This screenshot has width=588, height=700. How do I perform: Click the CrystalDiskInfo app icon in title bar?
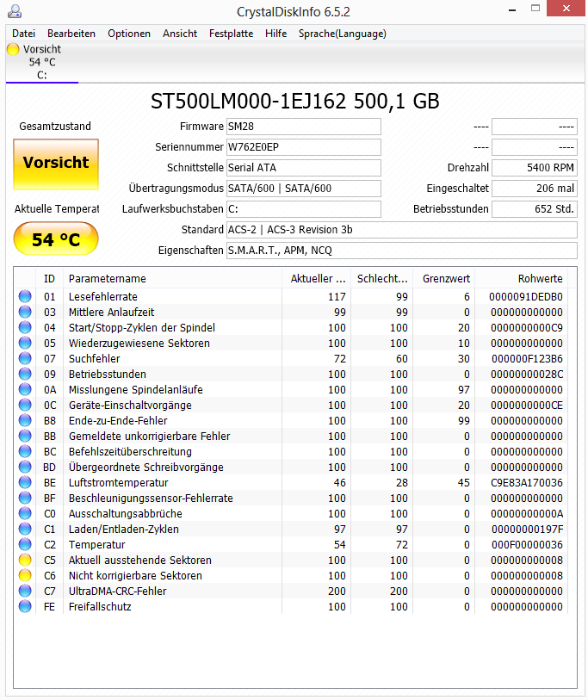point(15,10)
